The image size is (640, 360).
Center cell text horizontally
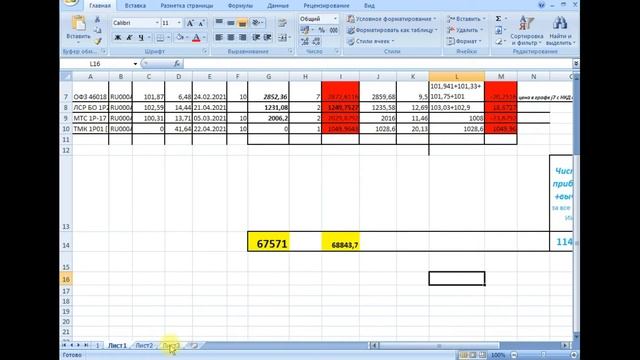(x=231, y=38)
